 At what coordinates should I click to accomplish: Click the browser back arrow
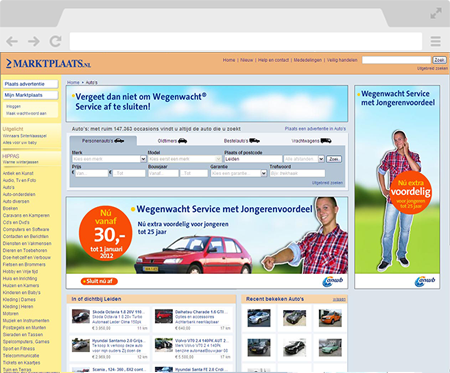pyautogui.click(x=12, y=41)
